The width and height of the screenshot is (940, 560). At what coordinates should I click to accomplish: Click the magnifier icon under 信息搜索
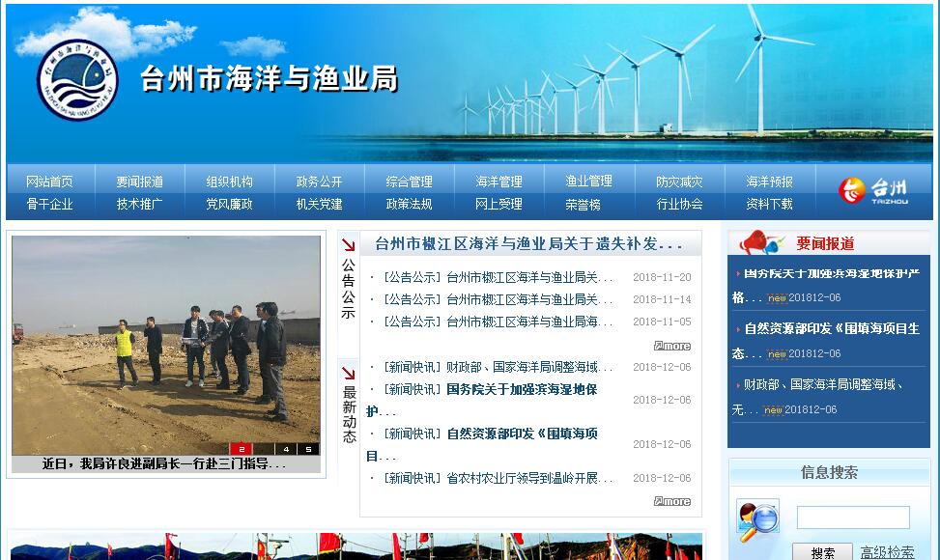(x=757, y=519)
